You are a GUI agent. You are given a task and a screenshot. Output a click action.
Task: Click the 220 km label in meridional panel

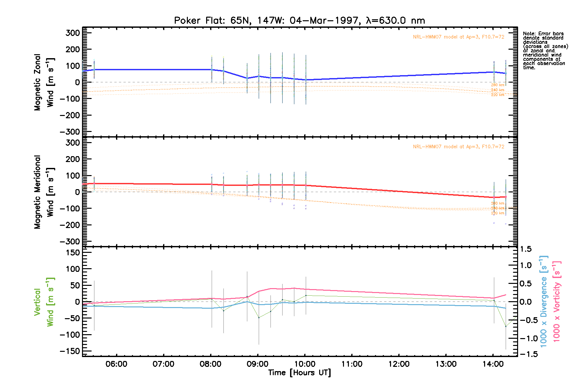coord(498,213)
